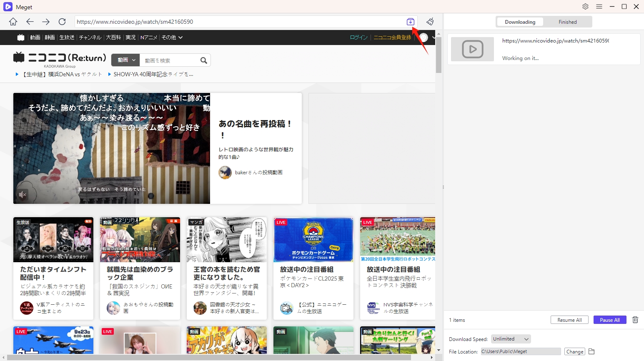The width and height of the screenshot is (644, 361).
Task: Open the Nアニメ menu item
Action: (148, 38)
